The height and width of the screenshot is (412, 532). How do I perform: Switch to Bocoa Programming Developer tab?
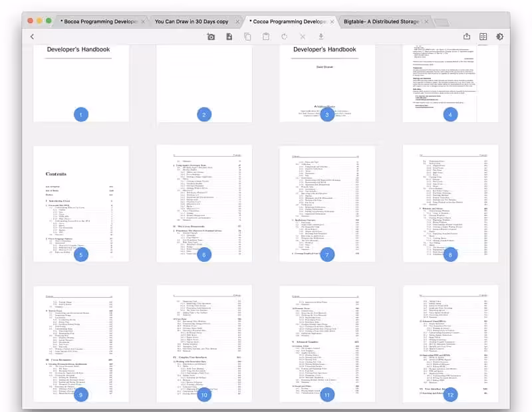98,22
